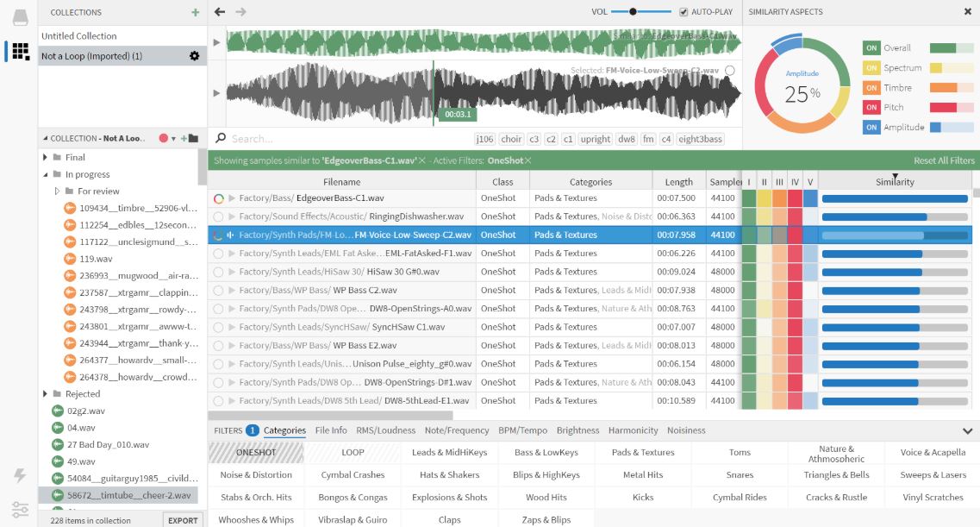Collapse the COLLECTION header triangle
Viewport: 980px width, 527px height.
pos(45,138)
